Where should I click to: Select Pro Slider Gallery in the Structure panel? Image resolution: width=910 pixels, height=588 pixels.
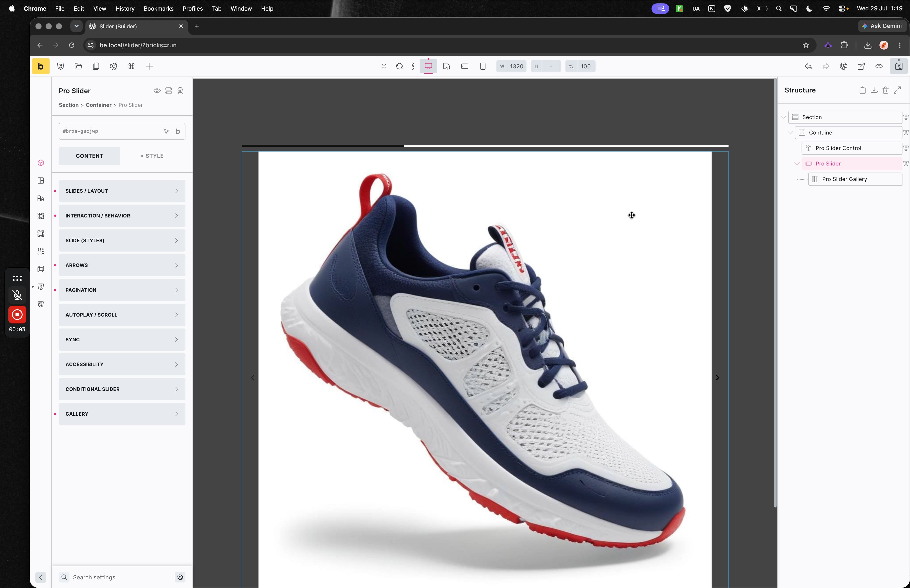[x=855, y=179]
